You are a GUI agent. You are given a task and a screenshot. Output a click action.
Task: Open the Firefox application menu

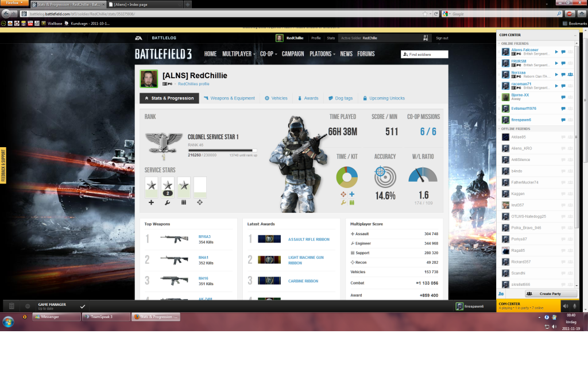tap(14, 3)
